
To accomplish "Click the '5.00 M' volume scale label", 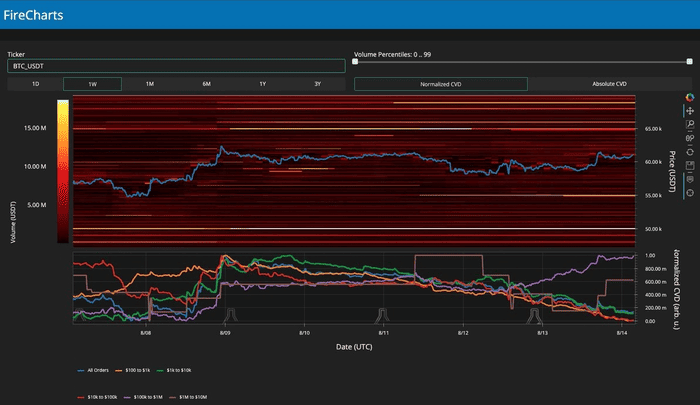I will 37,205.
